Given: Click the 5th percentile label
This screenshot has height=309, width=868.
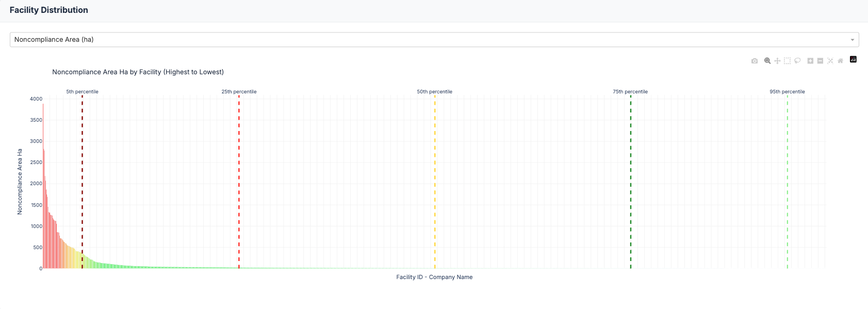Looking at the screenshot, I should pyautogui.click(x=82, y=92).
